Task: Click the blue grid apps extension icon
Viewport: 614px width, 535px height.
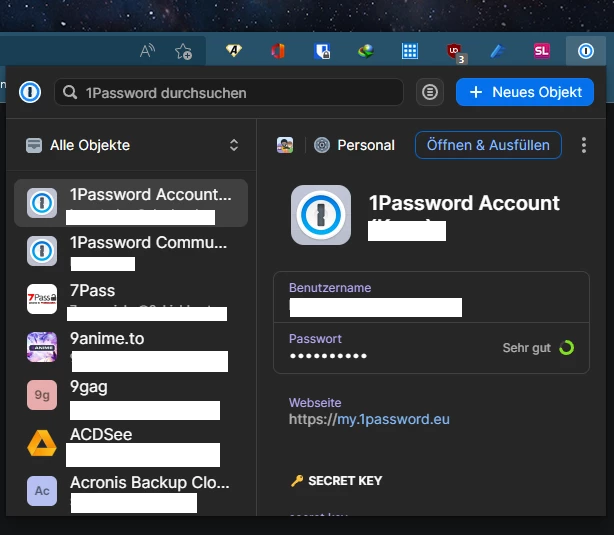Action: [410, 51]
